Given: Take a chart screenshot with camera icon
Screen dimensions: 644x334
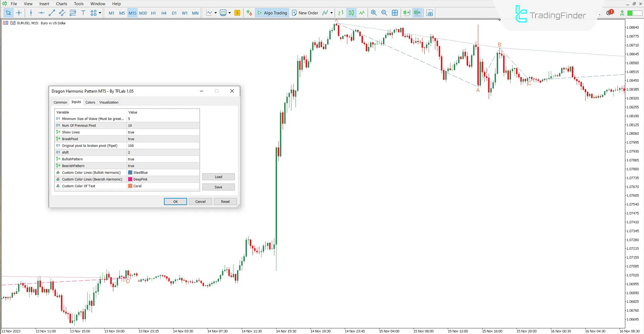Looking at the screenshot, I should [x=430, y=13].
